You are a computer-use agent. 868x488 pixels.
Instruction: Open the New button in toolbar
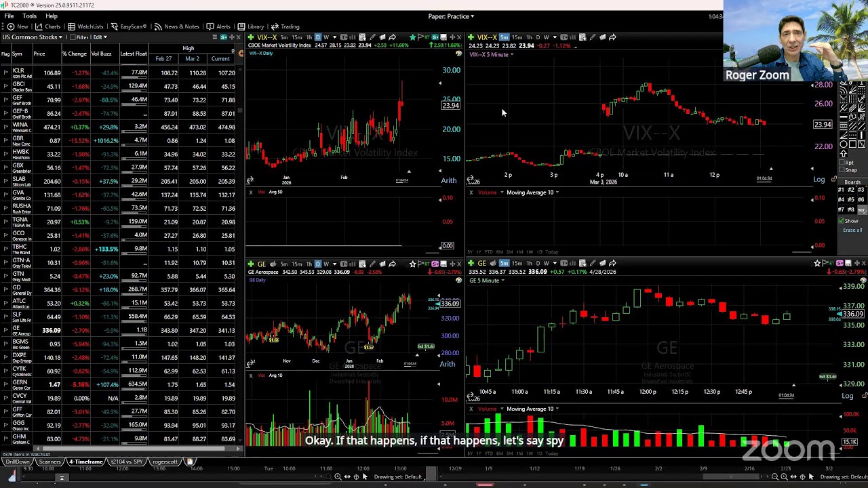(16, 26)
